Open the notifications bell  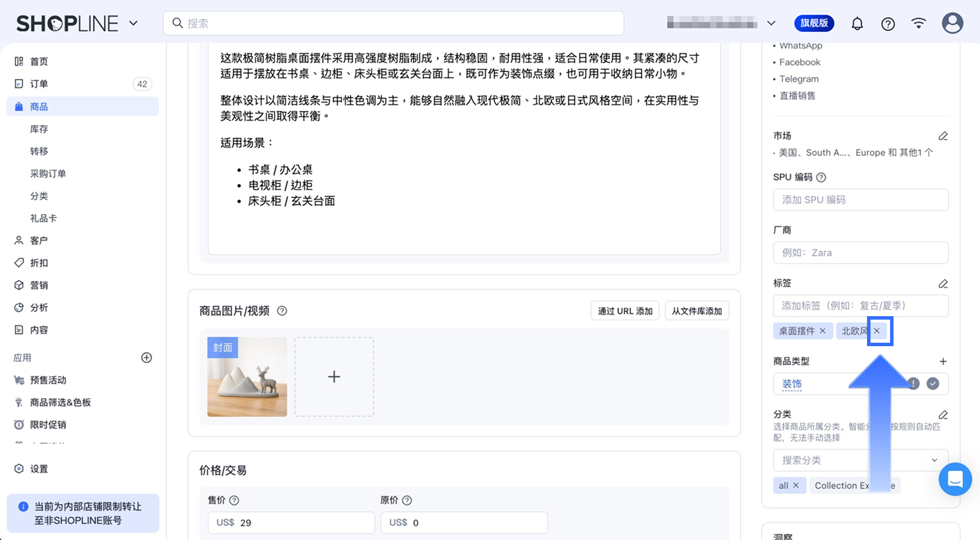tap(857, 24)
